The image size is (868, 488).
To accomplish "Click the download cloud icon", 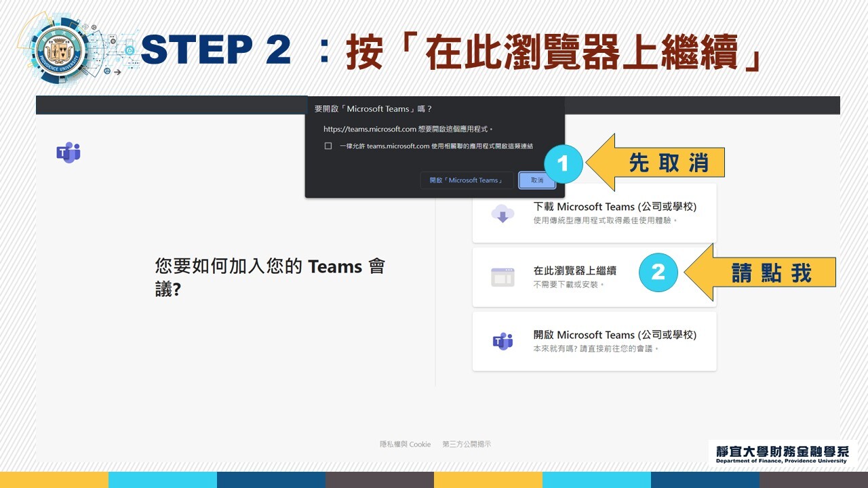I will click(x=502, y=214).
